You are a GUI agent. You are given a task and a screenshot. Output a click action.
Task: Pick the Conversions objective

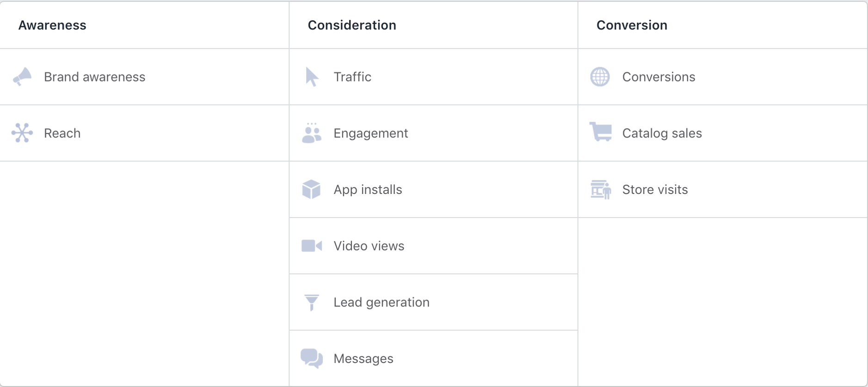[723, 77]
